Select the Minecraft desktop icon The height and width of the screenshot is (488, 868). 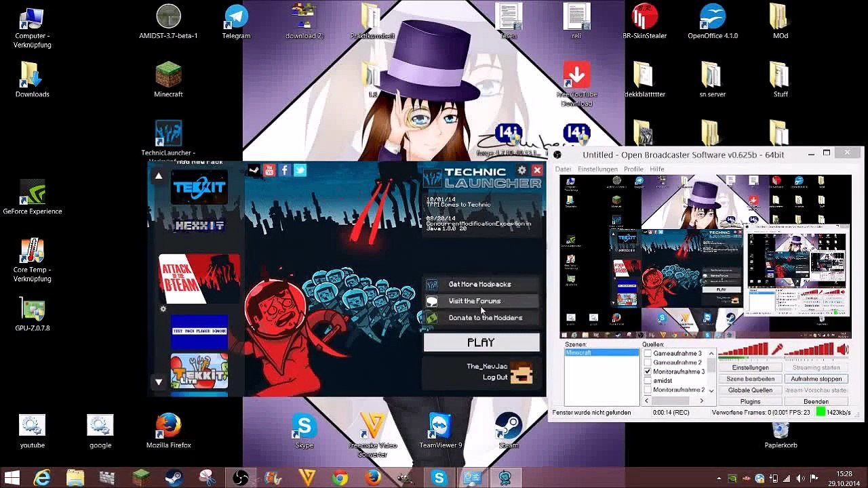[168, 80]
